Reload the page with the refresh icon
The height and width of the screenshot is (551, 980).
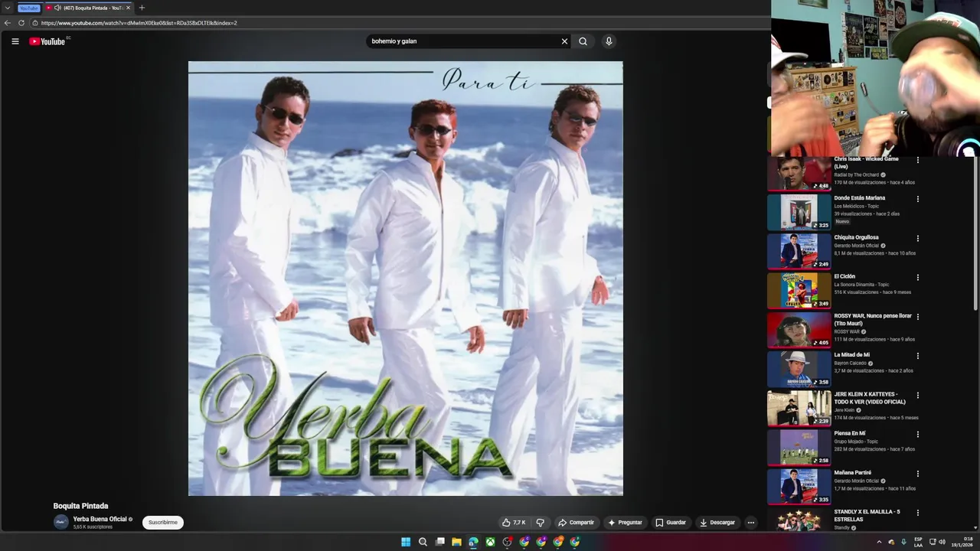(x=21, y=23)
